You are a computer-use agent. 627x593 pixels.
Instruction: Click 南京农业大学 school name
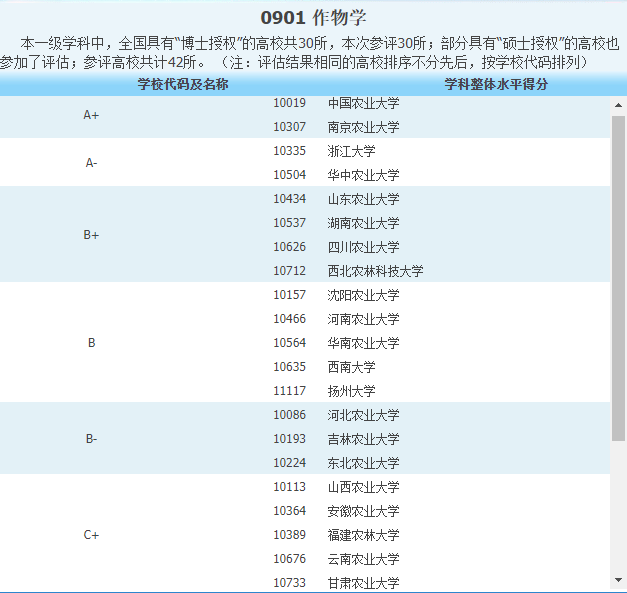tap(363, 127)
